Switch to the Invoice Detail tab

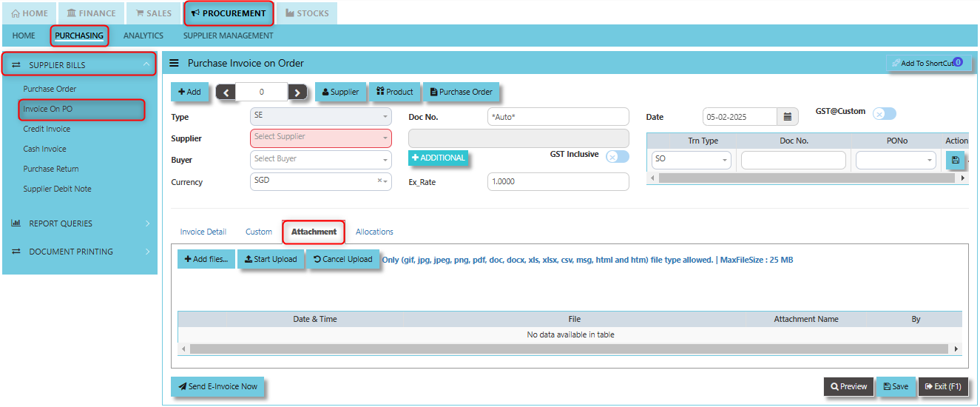203,232
